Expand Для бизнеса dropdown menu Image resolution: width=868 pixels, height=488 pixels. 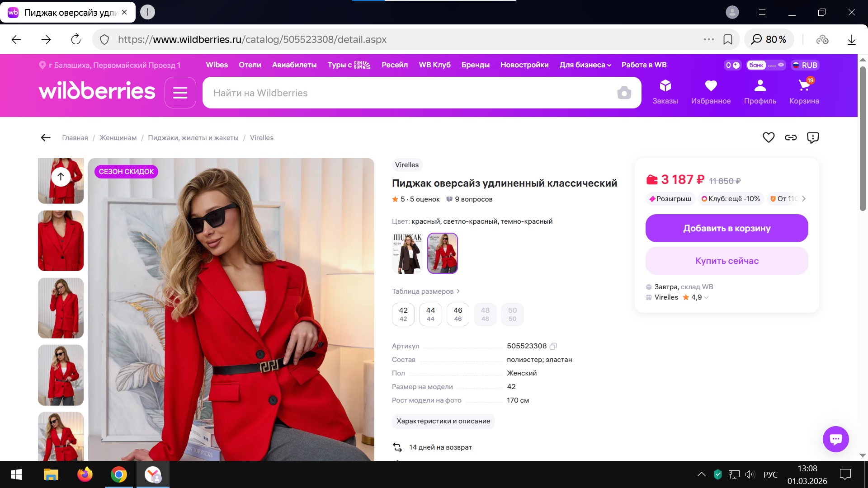tap(585, 65)
